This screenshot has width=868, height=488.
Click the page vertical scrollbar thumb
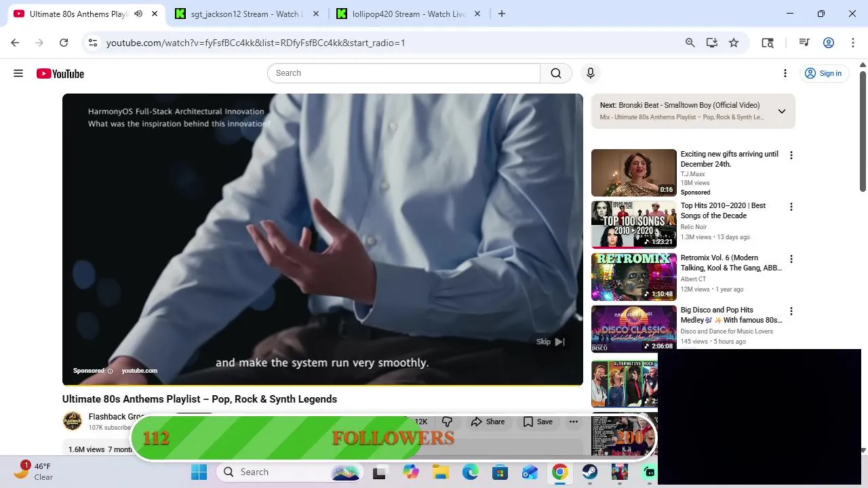863,131
